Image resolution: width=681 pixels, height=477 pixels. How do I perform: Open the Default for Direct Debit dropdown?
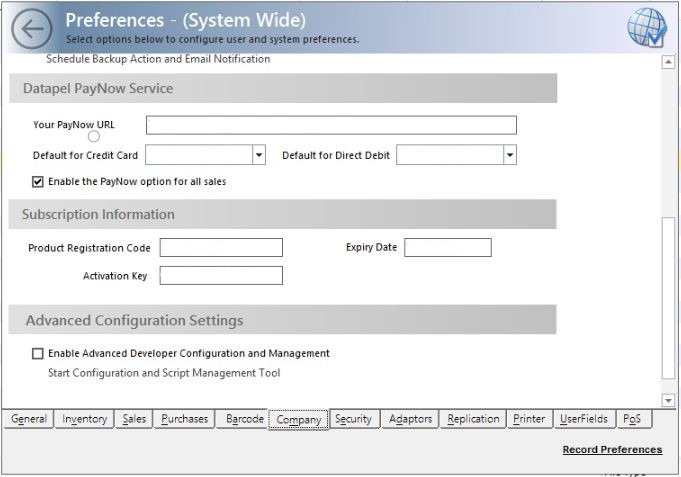(510, 155)
